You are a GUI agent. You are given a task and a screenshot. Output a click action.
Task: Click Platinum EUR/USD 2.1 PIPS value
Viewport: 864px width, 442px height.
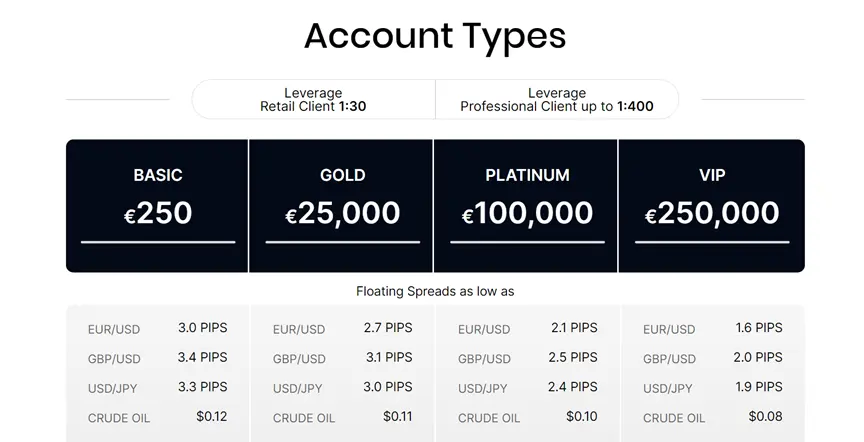point(574,328)
